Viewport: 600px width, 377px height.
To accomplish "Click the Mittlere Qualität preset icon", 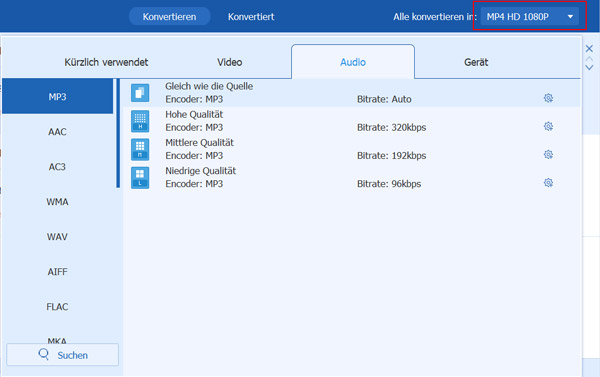I will [x=140, y=149].
